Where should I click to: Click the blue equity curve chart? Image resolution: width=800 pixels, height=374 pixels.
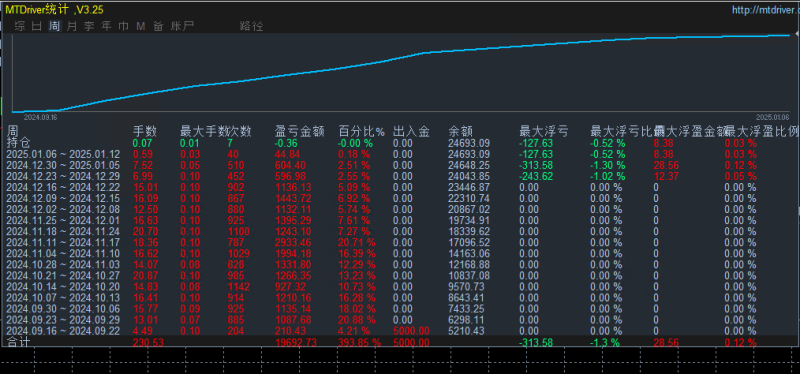point(401,73)
